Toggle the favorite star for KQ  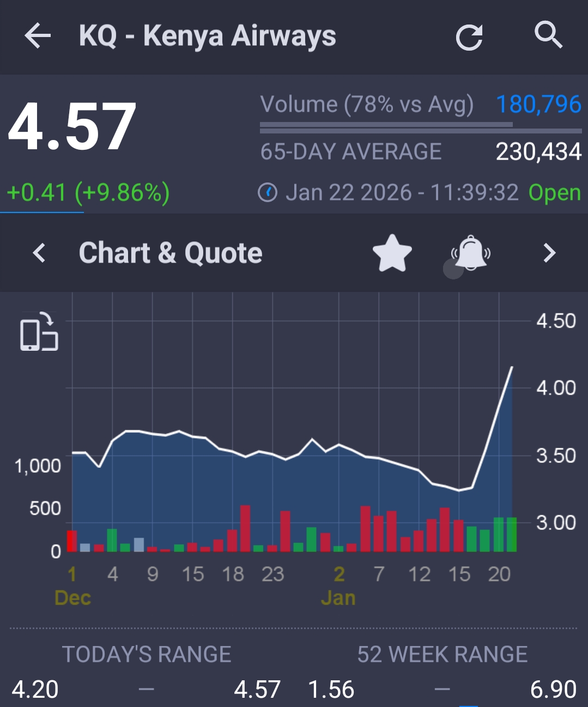(392, 253)
